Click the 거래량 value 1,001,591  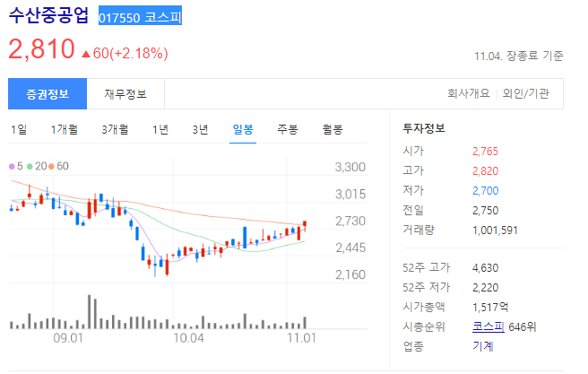tap(495, 230)
